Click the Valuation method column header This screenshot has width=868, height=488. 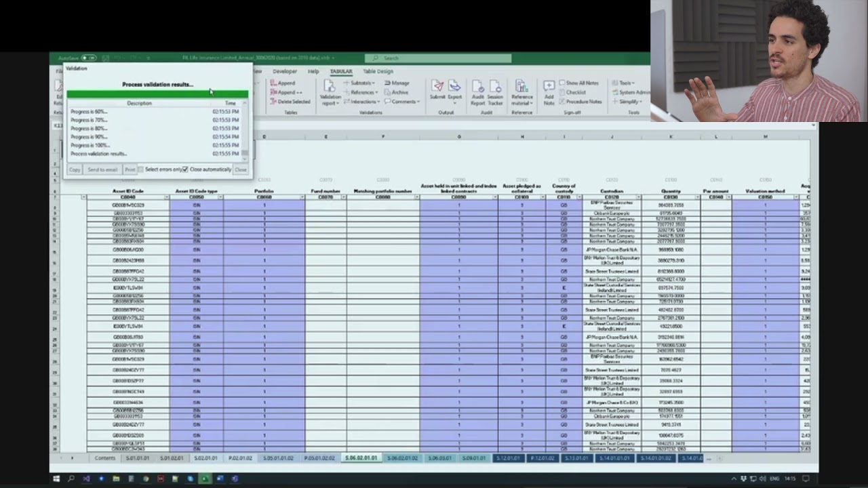(x=765, y=192)
